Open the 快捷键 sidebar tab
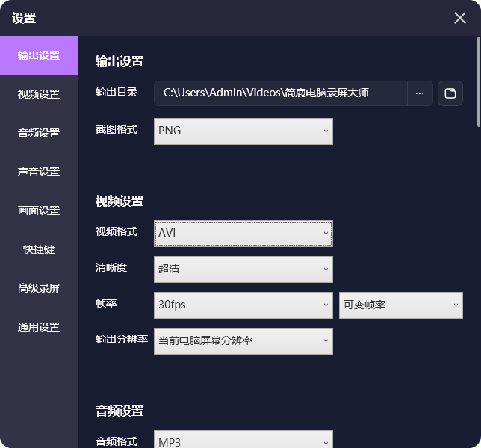481x448 pixels. click(39, 249)
